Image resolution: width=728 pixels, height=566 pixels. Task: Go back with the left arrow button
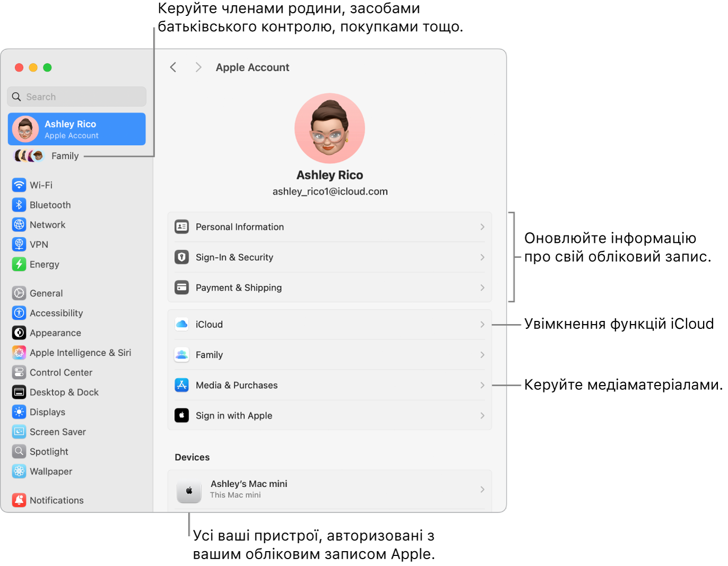tap(173, 67)
